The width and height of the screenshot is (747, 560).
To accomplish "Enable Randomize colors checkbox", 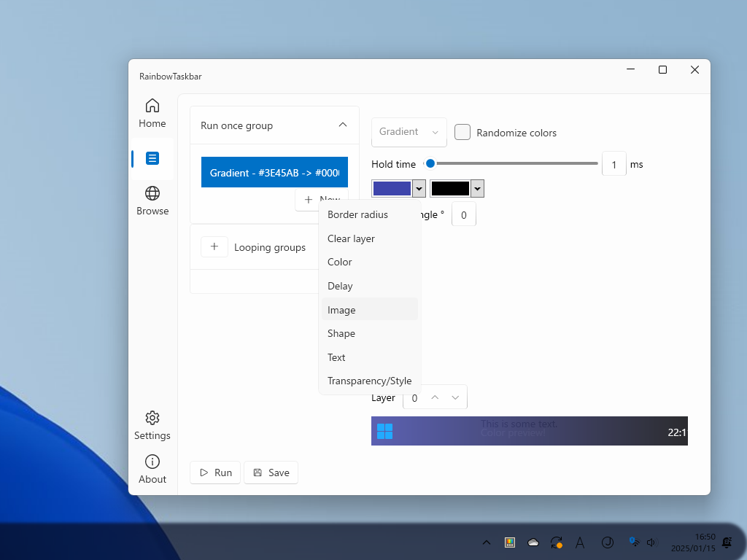I will [462, 132].
